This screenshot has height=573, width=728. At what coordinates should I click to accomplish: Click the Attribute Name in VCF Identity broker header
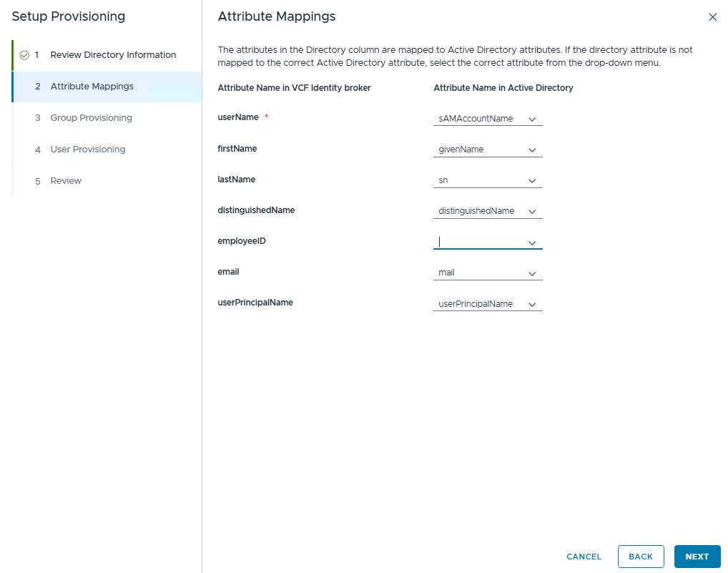pos(294,88)
